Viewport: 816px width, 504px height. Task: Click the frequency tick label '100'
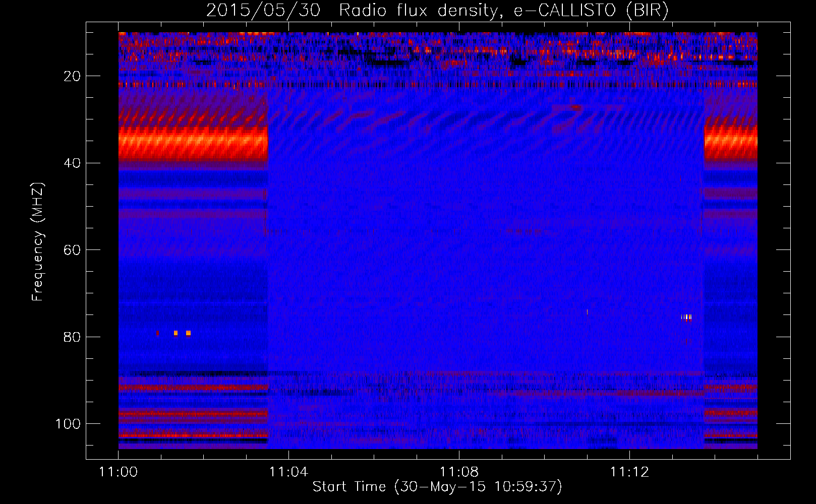click(68, 424)
